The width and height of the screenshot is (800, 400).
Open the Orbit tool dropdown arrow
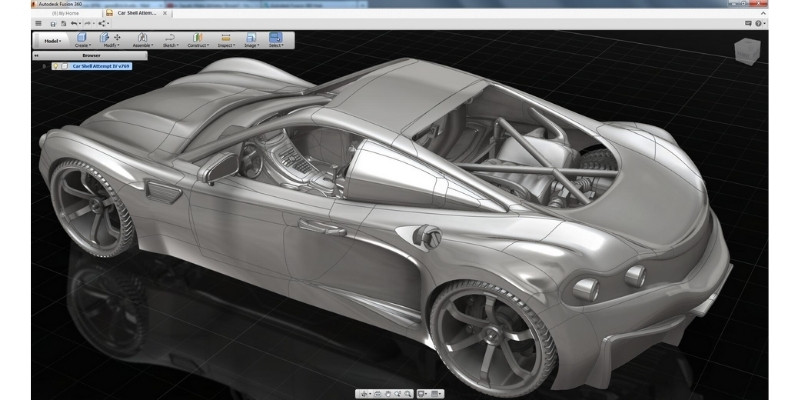coord(370,394)
